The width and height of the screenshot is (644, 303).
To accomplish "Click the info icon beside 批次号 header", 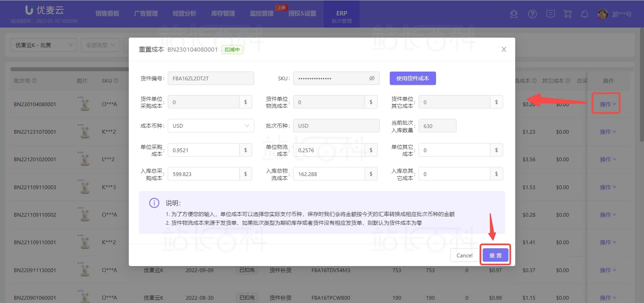I will tap(34, 81).
